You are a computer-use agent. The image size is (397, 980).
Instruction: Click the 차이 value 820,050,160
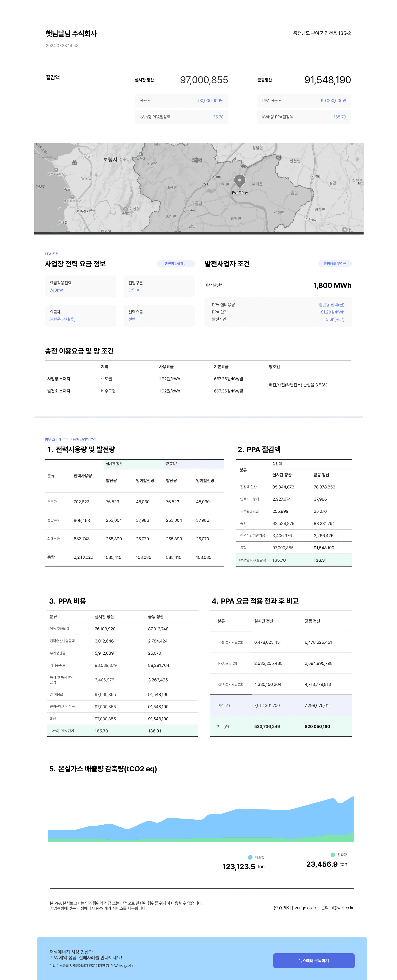coord(317,727)
